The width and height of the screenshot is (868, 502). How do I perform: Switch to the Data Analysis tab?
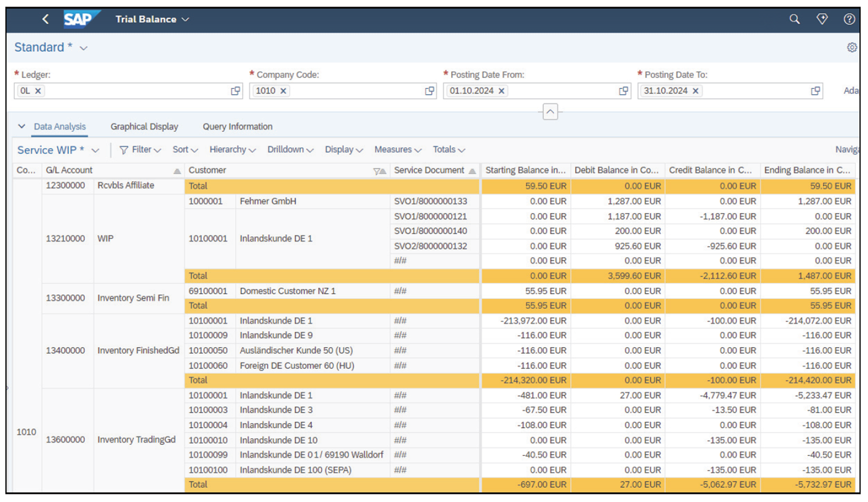[59, 127]
